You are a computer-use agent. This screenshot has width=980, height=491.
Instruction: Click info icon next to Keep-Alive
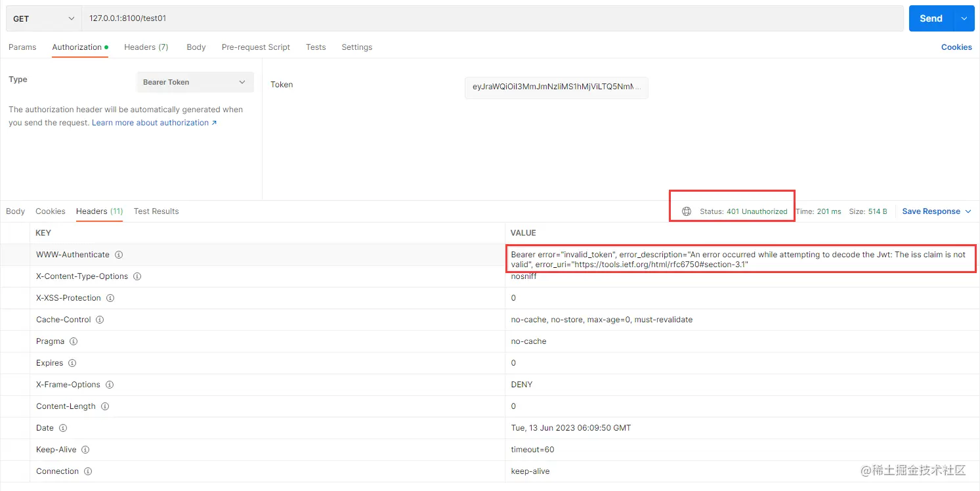(85, 450)
